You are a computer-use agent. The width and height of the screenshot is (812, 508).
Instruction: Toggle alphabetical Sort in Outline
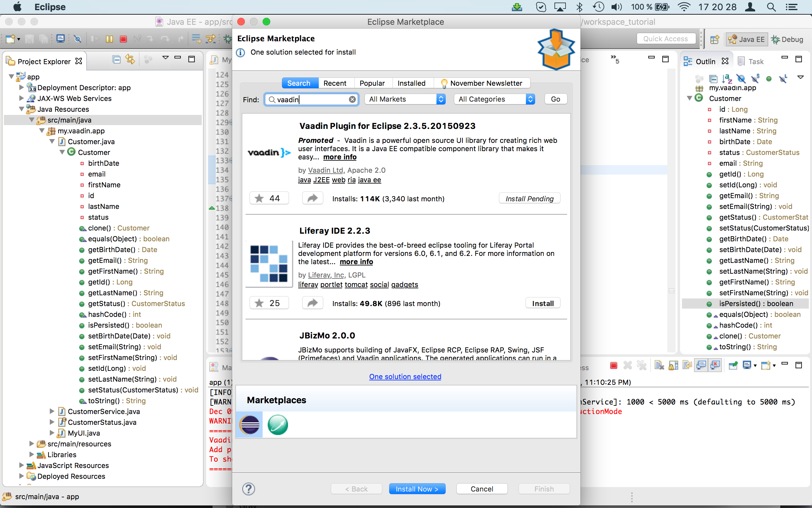coord(727,79)
